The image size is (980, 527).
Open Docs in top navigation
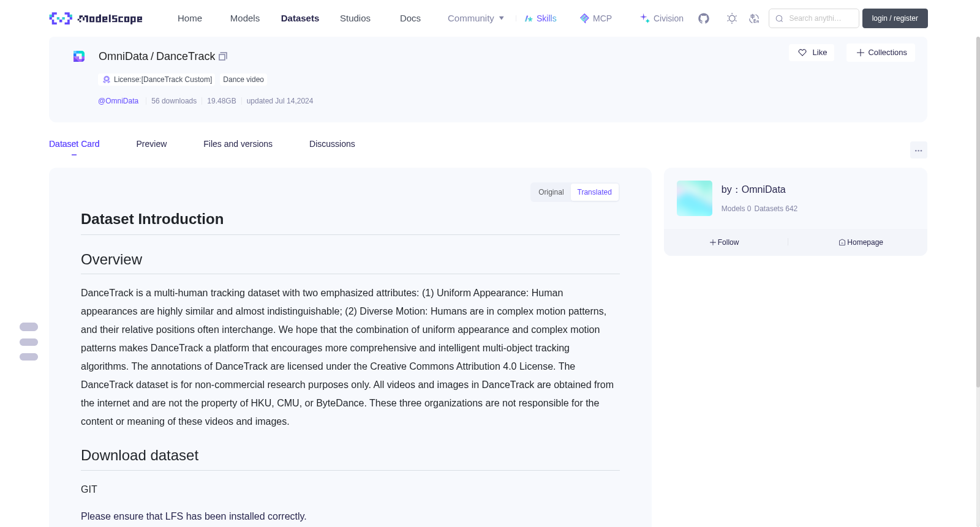point(410,18)
